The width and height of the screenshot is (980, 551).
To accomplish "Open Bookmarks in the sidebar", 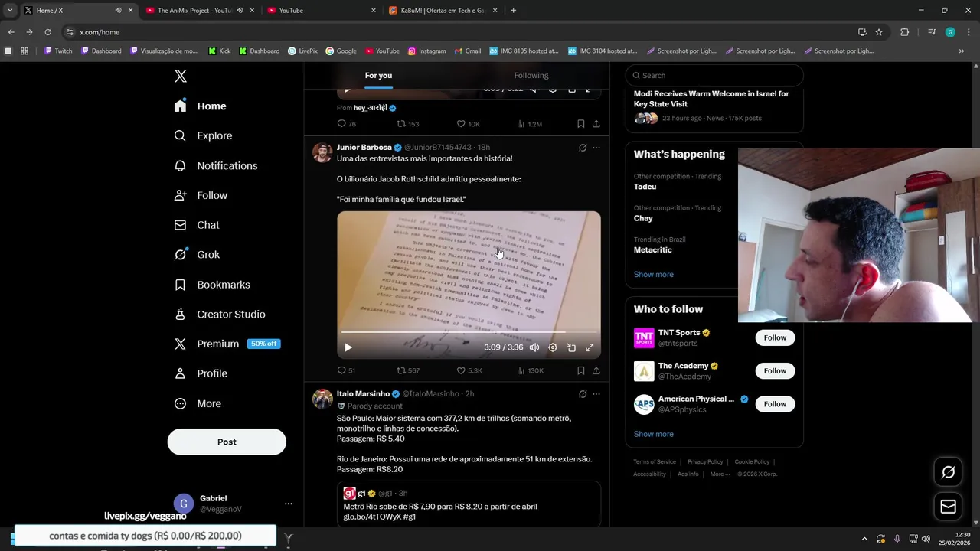I will coord(212,285).
